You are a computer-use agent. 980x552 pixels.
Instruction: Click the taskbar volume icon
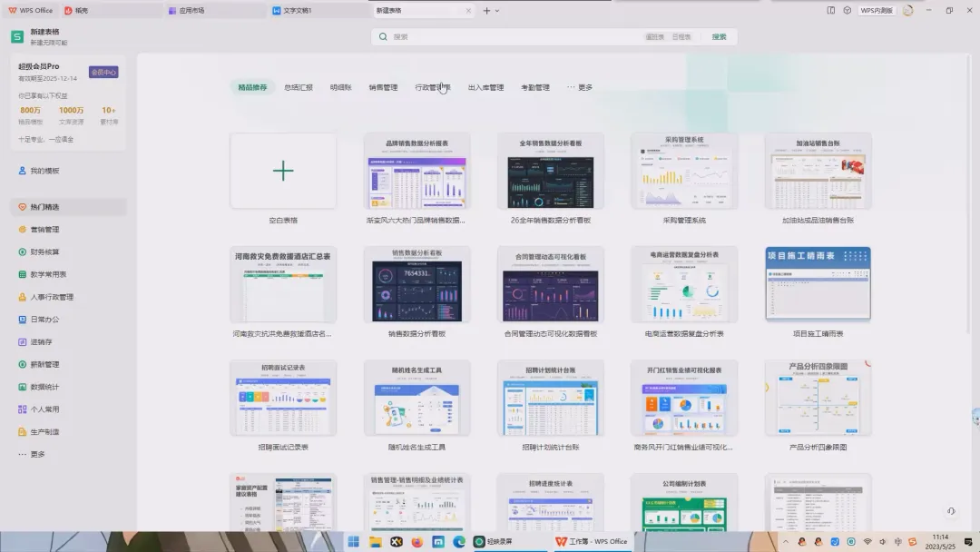tap(883, 541)
